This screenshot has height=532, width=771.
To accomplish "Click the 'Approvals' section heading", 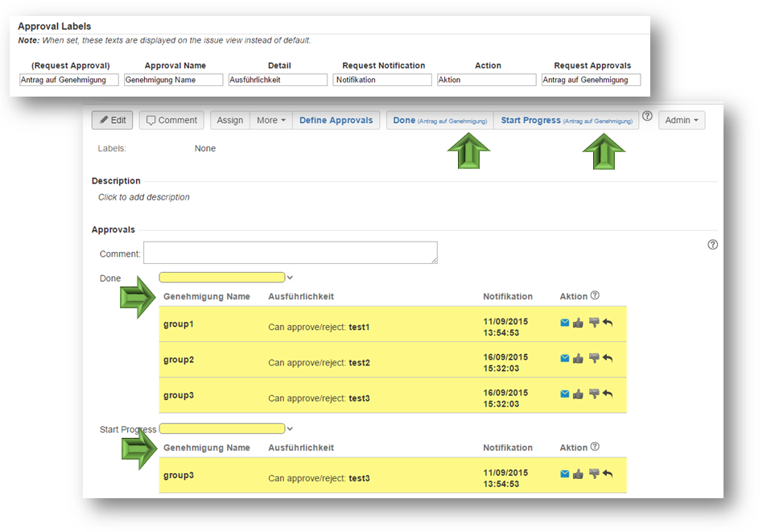I will point(113,229).
